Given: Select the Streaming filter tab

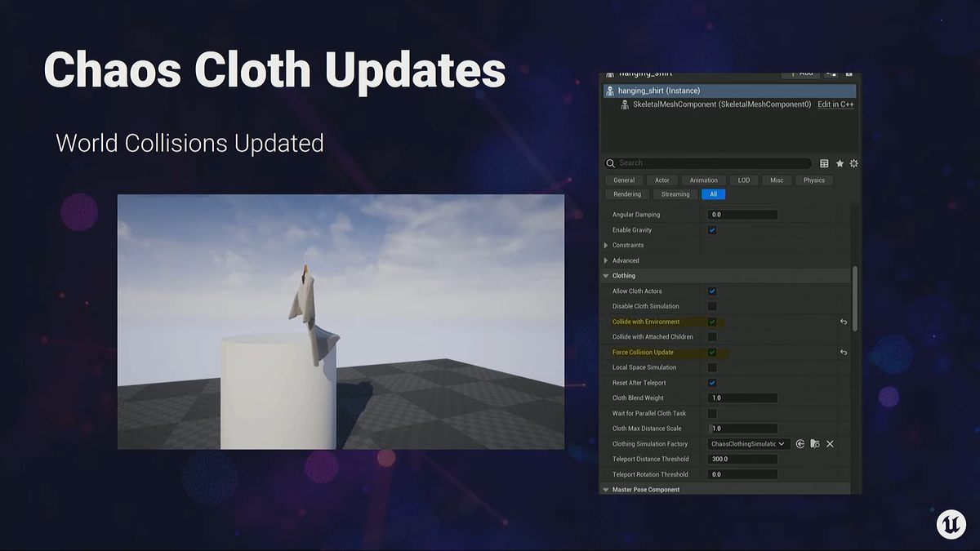Looking at the screenshot, I should pos(675,194).
